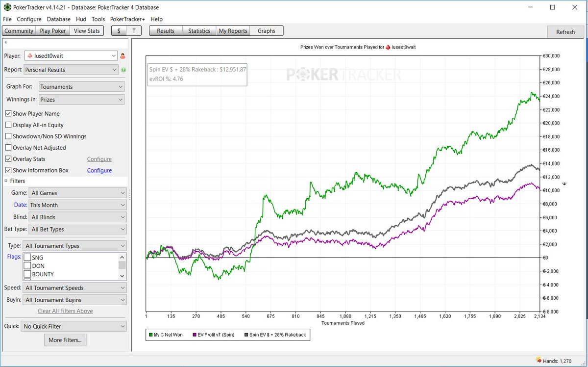
Task: Open the Tools menu
Action: [98, 19]
